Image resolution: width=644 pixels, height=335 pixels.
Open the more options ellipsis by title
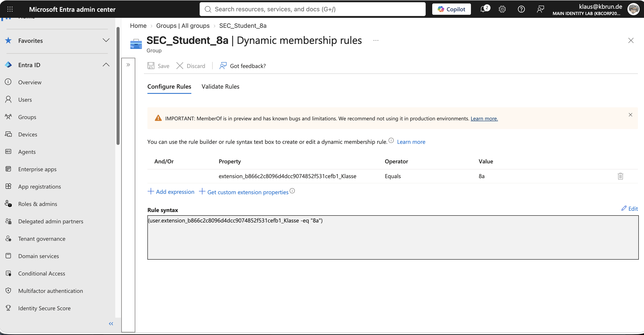click(376, 40)
